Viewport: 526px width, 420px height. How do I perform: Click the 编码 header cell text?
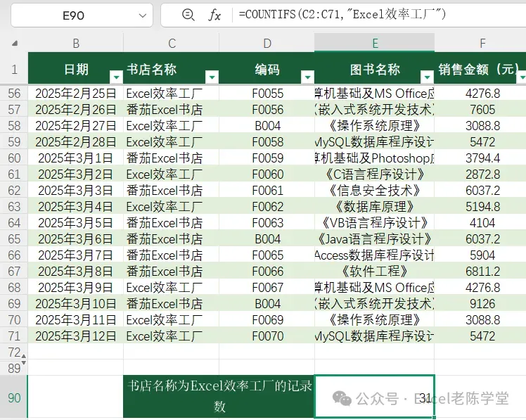[267, 70]
